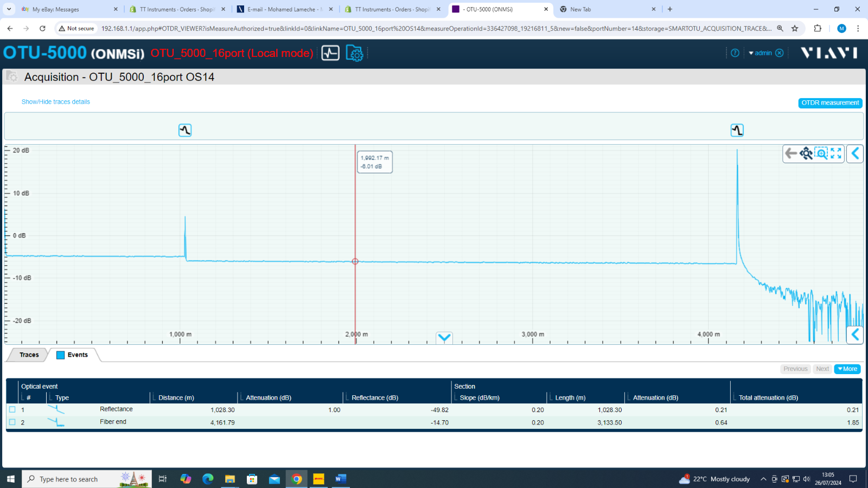Select the fiber end event marker icon
Viewport: 868px width, 488px height.
737,130
